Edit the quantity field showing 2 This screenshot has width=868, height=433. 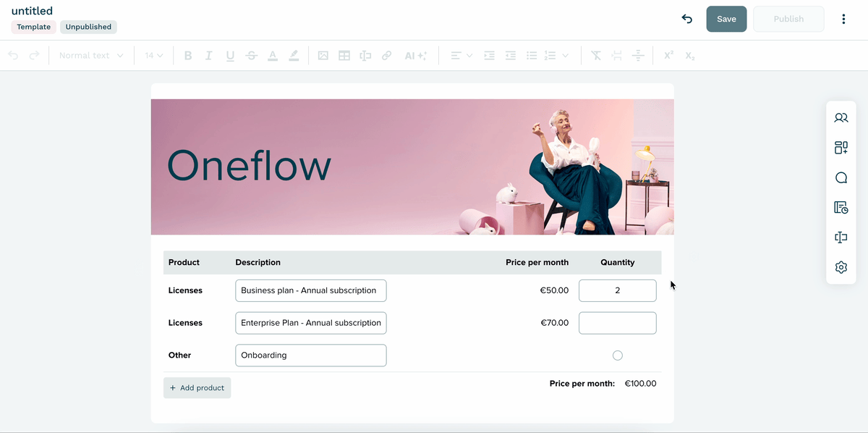click(x=618, y=290)
